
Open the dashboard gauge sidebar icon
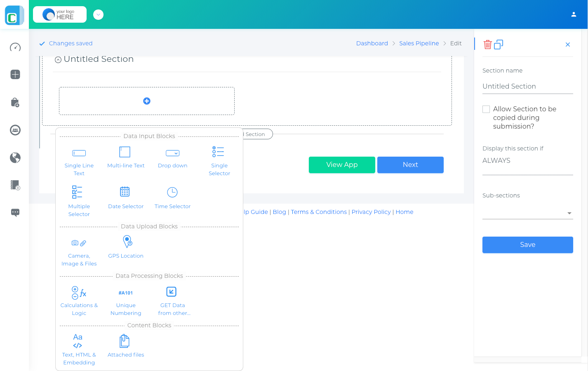point(15,47)
